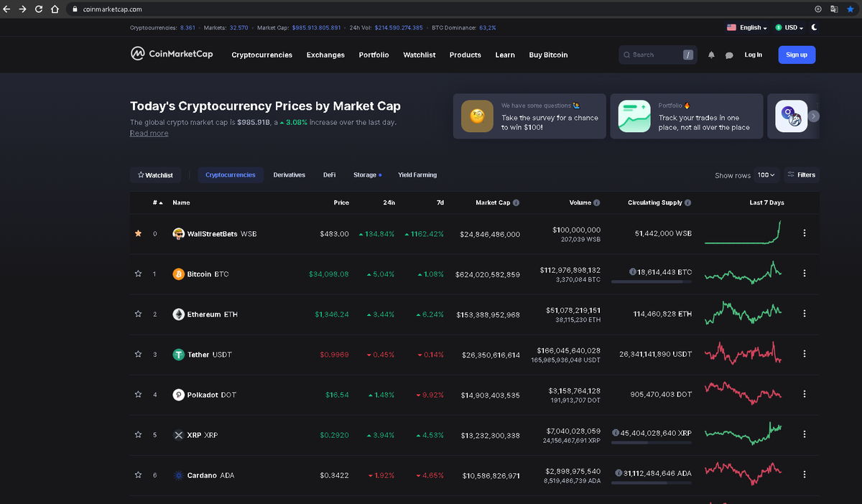Viewport: 862px width, 504px height.
Task: Unstar WallStreetBets from watchlist
Action: coord(138,233)
